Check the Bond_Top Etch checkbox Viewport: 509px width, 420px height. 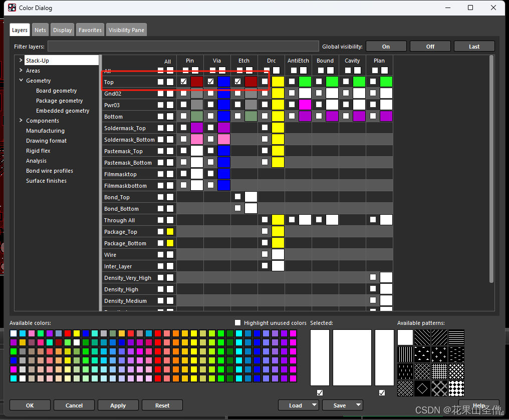point(237,197)
